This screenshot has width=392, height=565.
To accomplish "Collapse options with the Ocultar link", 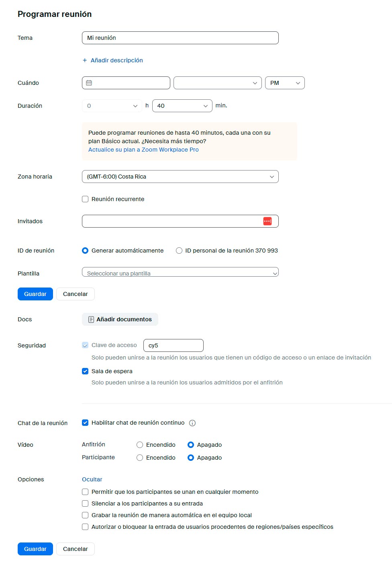I will (92, 479).
